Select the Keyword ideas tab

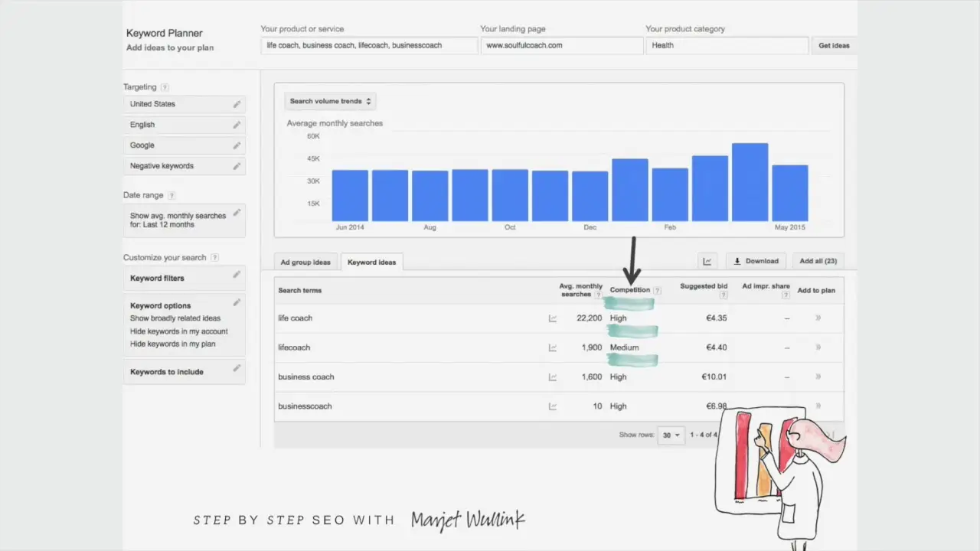372,262
